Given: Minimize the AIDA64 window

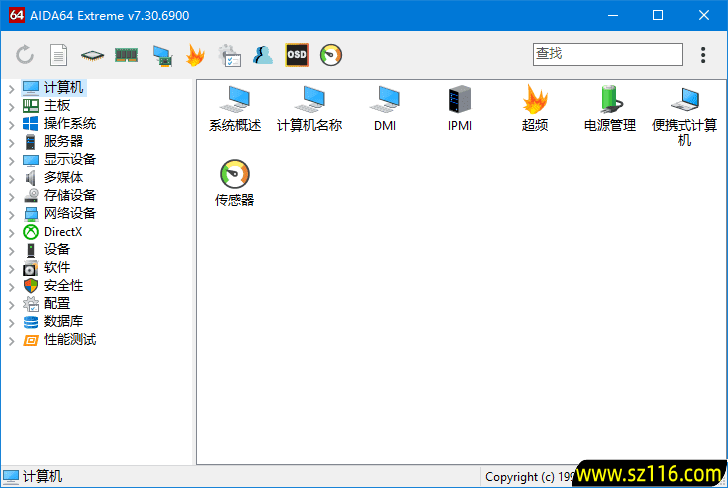Looking at the screenshot, I should pyautogui.click(x=613, y=15).
